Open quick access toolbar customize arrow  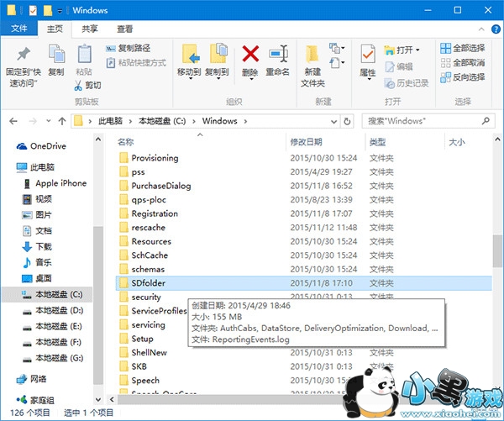coord(60,11)
